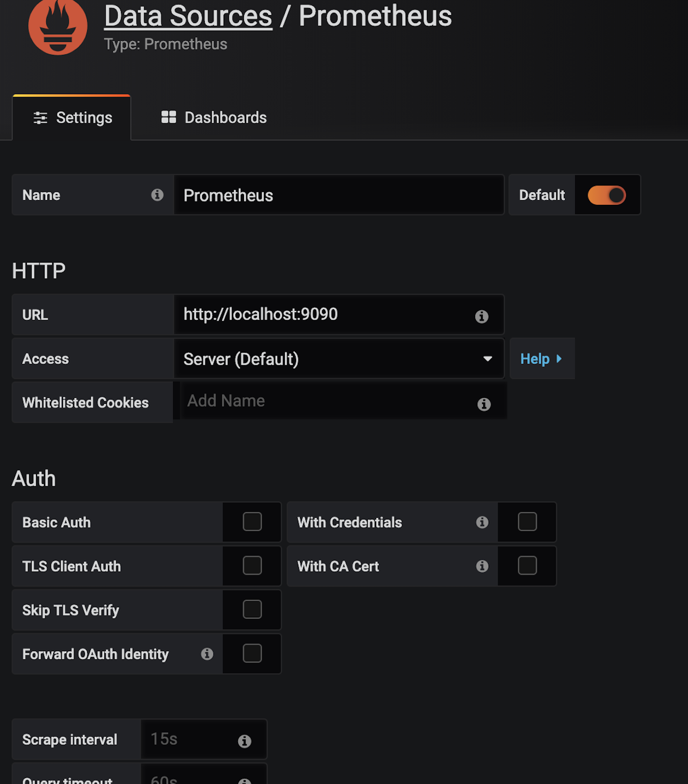Open the Access Server (Default) dropdown
The width and height of the screenshot is (688, 784).
click(339, 359)
